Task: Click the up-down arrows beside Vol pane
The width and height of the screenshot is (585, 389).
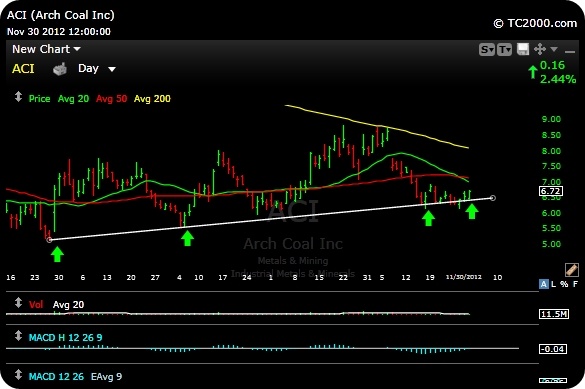Action: [x=18, y=302]
